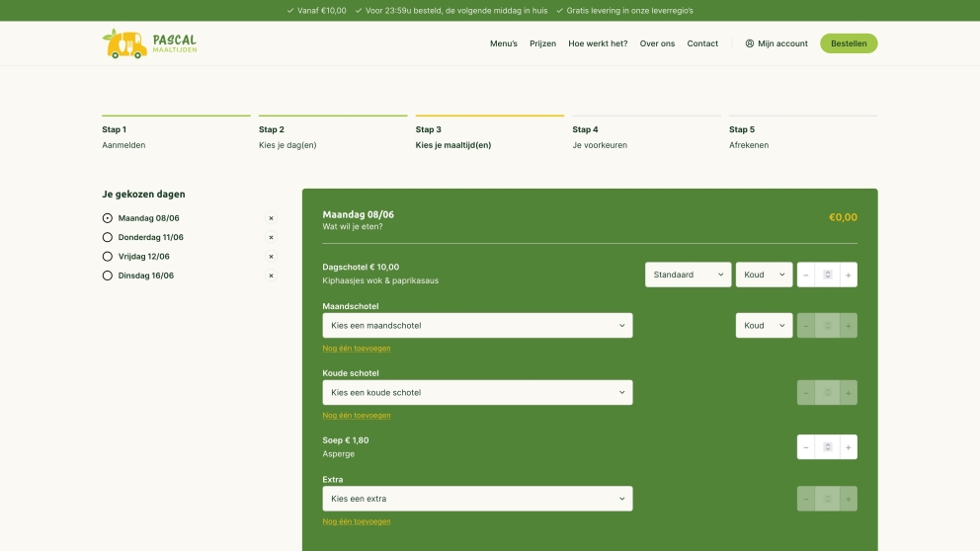The image size is (980, 551).
Task: Go to Stap 5 Afrekenen
Action: (x=803, y=133)
